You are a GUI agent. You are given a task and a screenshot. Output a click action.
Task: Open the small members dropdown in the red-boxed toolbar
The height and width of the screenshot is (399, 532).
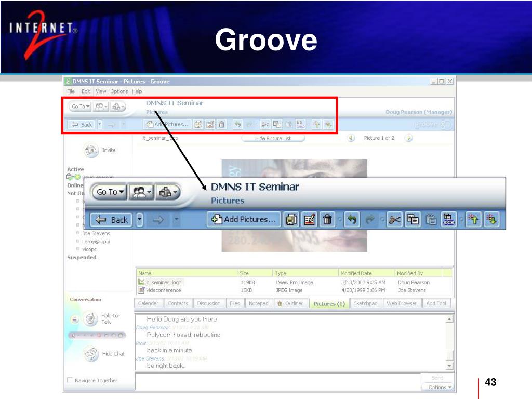coord(101,107)
